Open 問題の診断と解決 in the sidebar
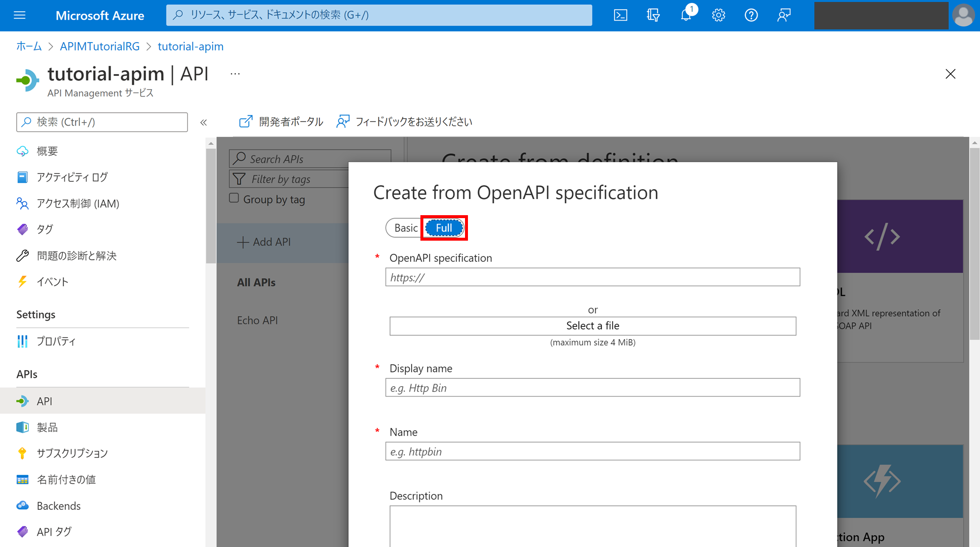 coord(77,255)
